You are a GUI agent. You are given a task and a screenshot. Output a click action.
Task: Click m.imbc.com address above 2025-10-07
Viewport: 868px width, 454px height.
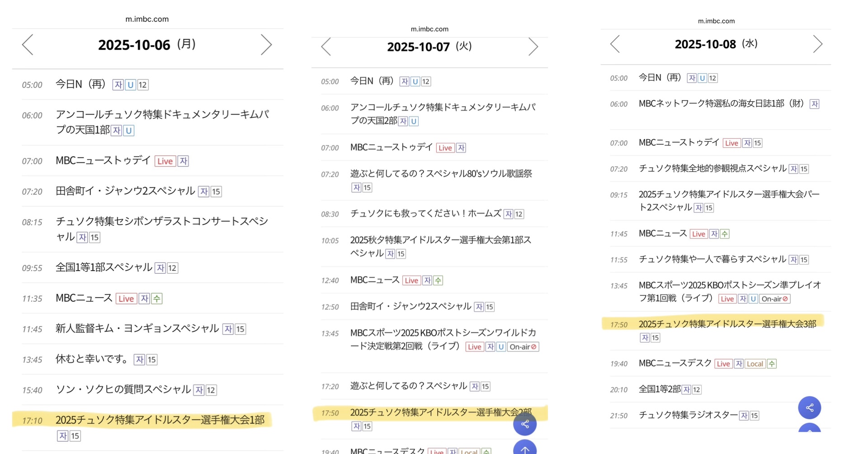tap(429, 29)
